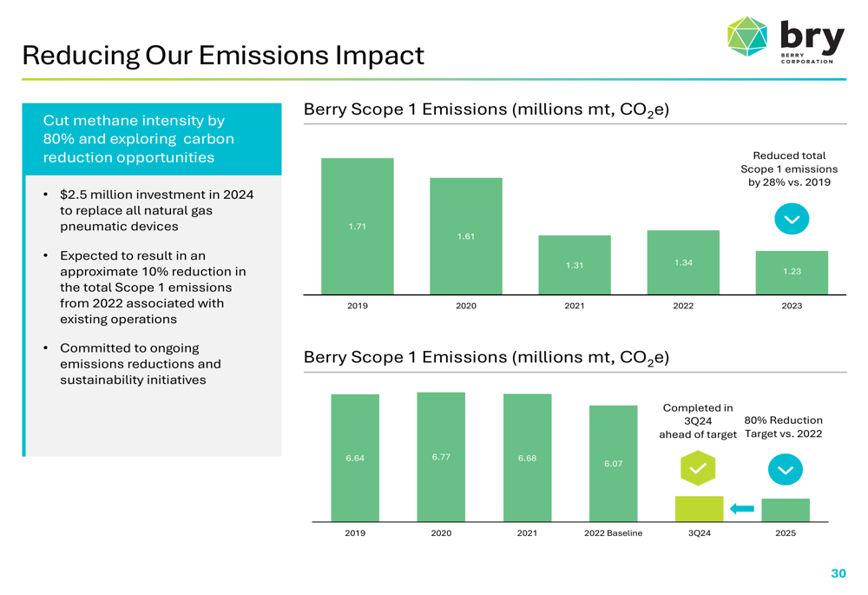
Task: Click the 'Expected to result in an approximate 10%' bullet
Action: pyautogui.click(x=153, y=288)
